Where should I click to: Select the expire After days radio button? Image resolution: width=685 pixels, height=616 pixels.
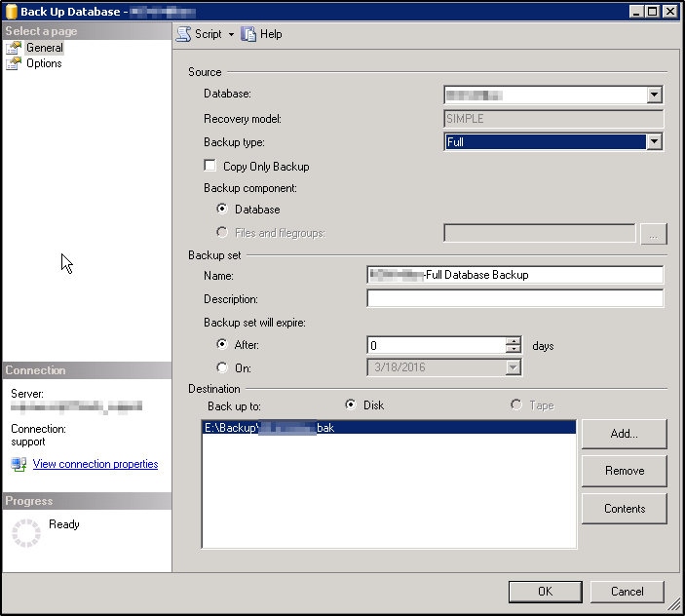point(223,345)
